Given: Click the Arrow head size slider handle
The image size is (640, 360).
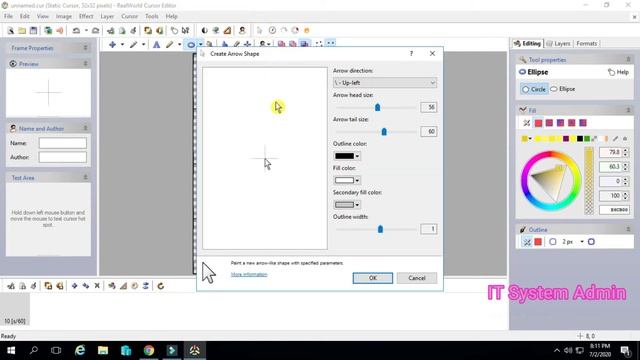Looking at the screenshot, I should (378, 107).
